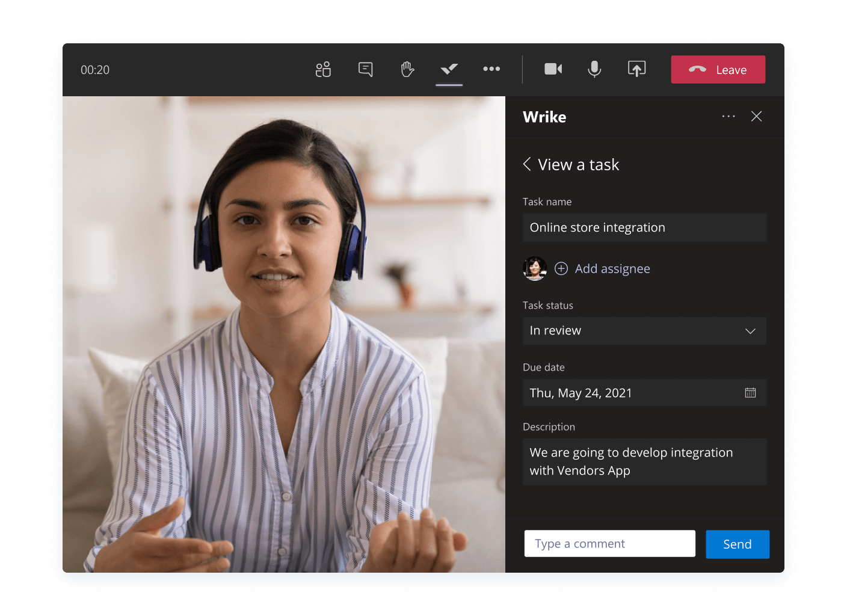
Task: Open Wrike panel more options menu
Action: [x=728, y=117]
